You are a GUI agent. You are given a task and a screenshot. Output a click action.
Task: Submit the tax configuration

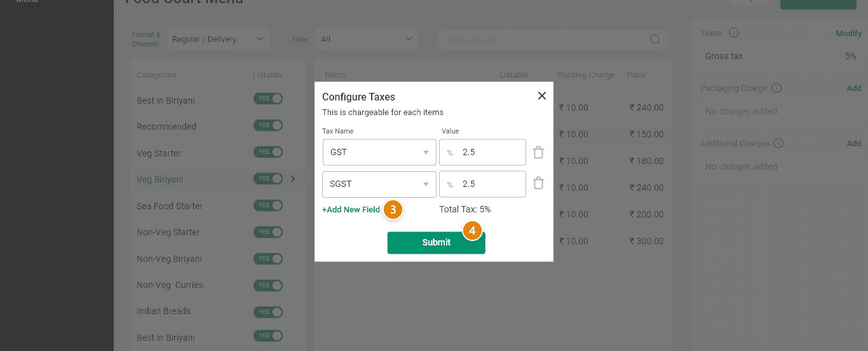pos(436,242)
